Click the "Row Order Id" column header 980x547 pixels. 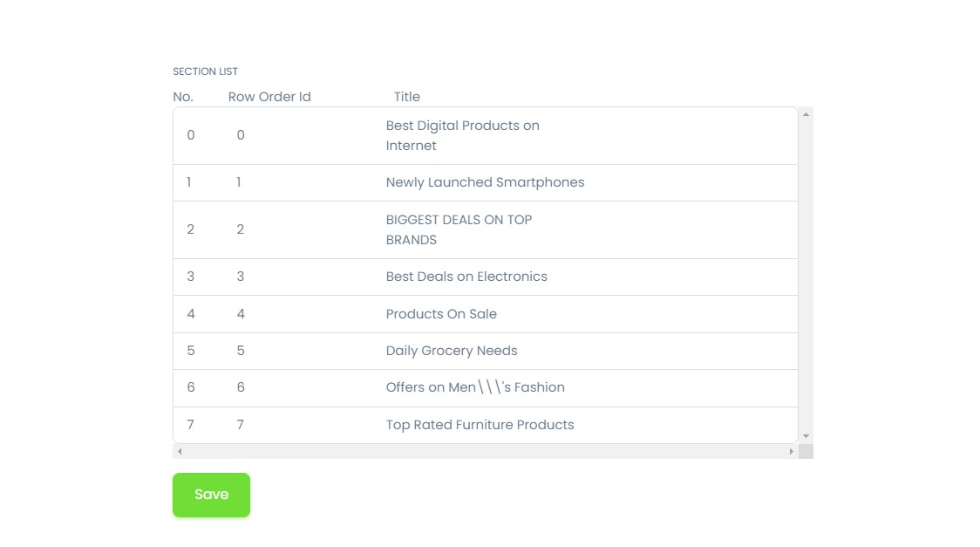(269, 97)
